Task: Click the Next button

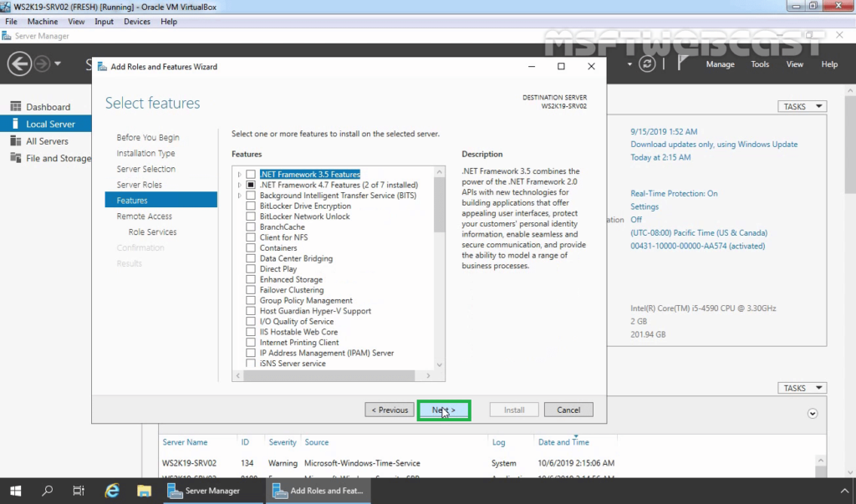Action: [444, 410]
